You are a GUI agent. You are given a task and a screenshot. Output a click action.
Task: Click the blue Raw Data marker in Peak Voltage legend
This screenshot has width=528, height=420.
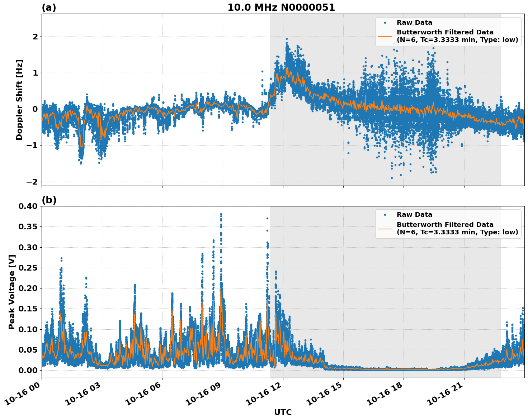tap(385, 215)
